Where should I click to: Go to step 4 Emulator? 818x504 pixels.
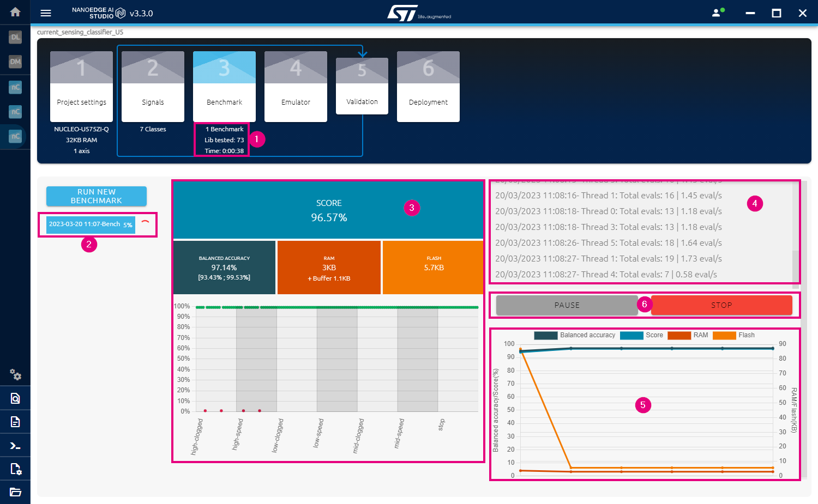(296, 86)
